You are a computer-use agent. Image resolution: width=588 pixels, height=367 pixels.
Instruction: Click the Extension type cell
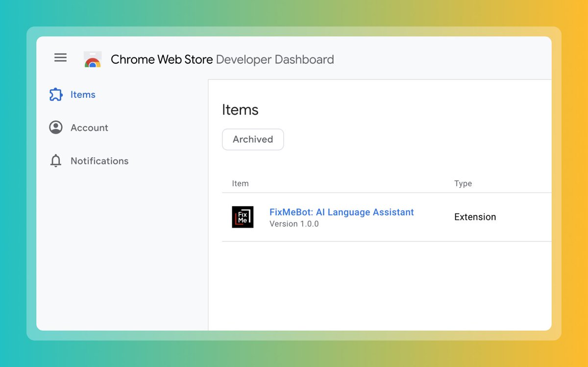click(475, 217)
